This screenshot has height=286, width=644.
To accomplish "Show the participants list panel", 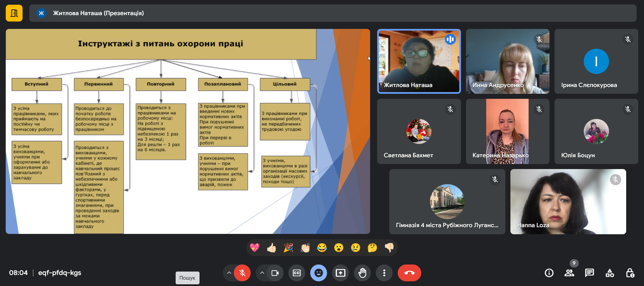I will tap(569, 273).
